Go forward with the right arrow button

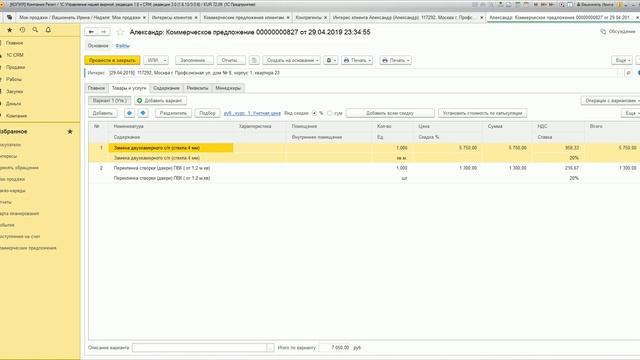104,32
